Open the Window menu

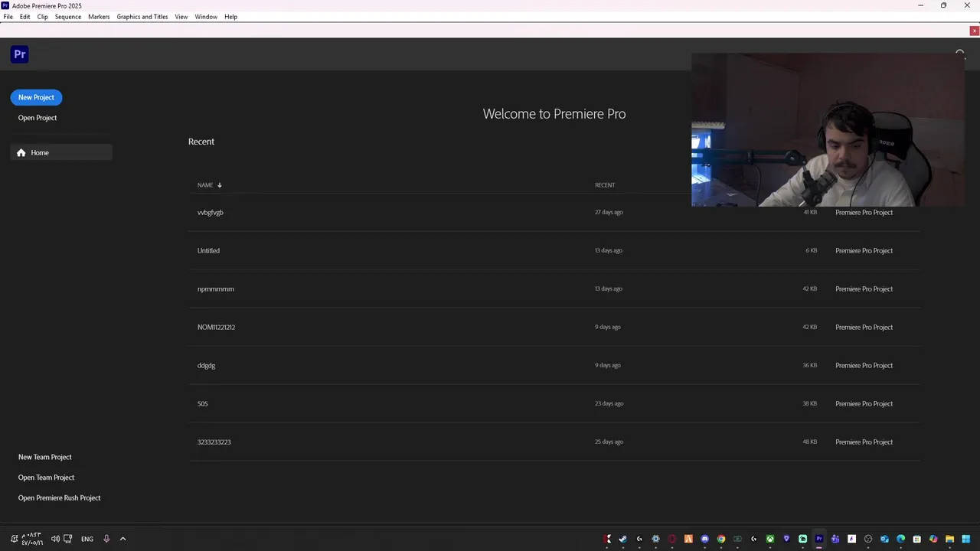pyautogui.click(x=206, y=17)
